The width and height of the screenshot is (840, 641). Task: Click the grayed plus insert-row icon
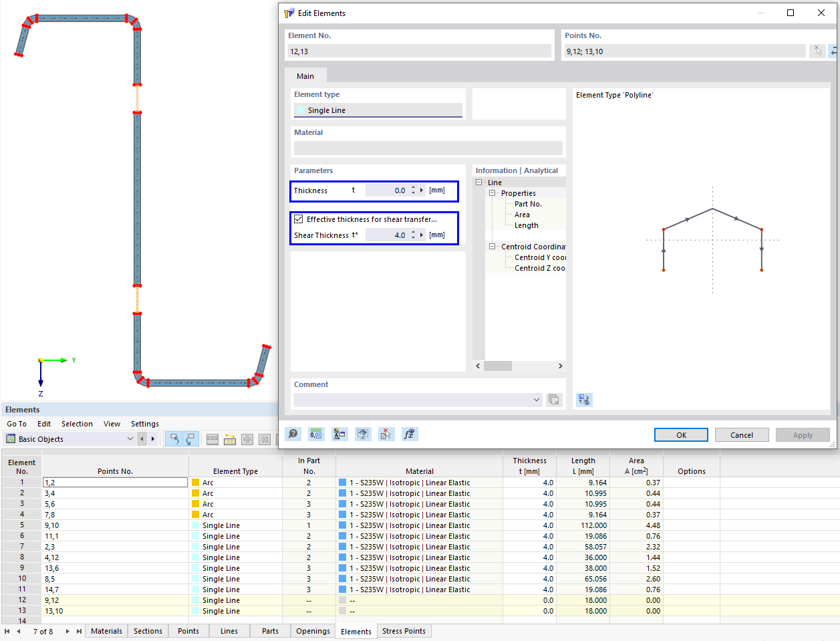tap(247, 439)
